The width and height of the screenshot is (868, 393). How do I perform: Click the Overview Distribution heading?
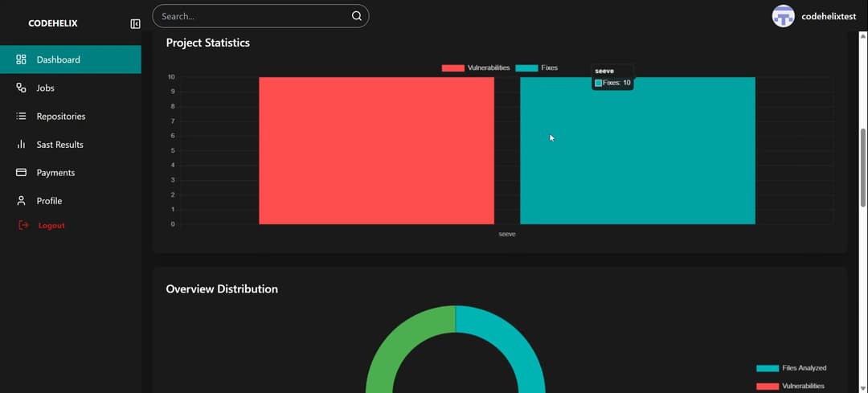click(222, 289)
